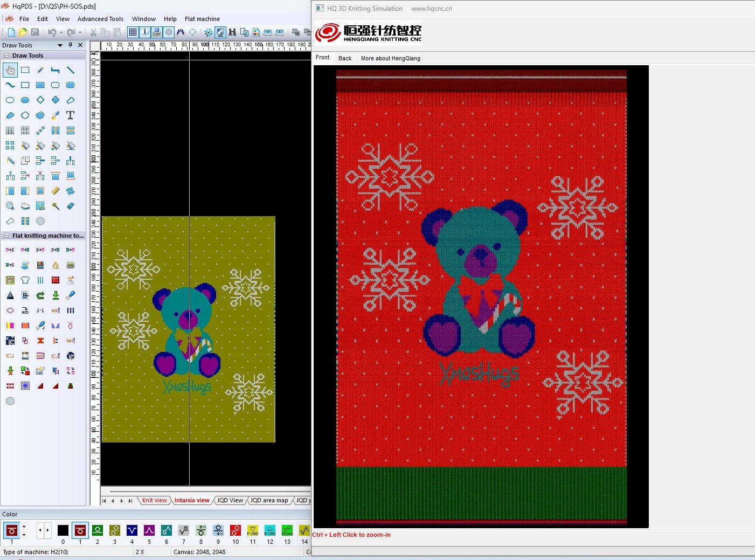Click the magnifier zoom tool
The image size is (755, 560).
pos(10,206)
